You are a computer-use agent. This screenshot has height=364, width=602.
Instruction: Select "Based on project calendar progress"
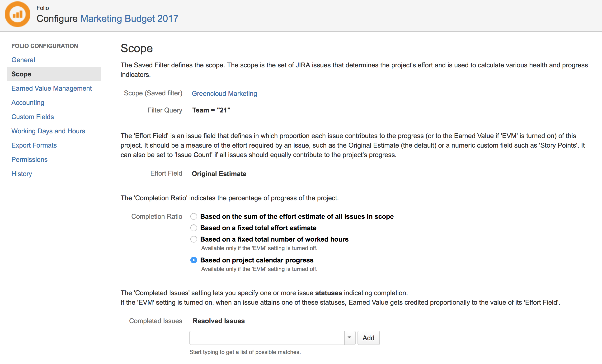193,260
